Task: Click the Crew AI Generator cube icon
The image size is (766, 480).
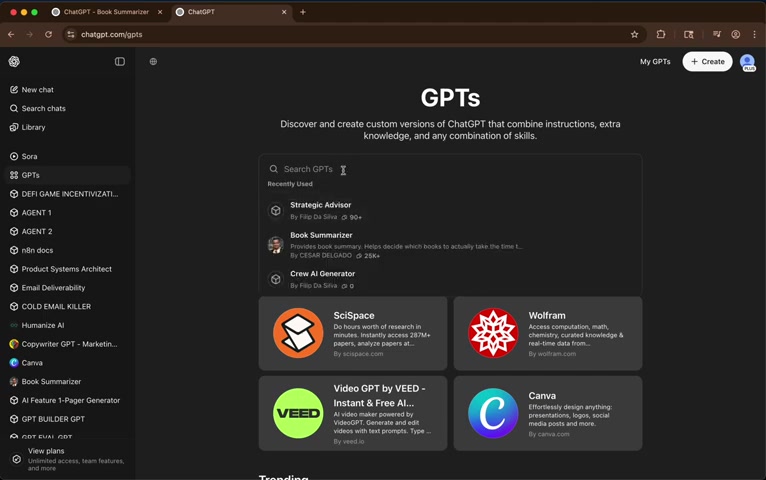Action: tap(276, 279)
